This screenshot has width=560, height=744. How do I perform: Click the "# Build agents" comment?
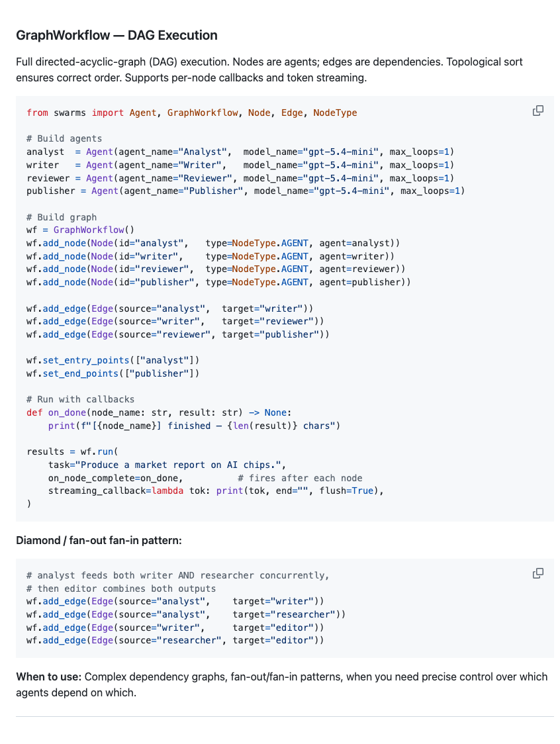[x=64, y=138]
